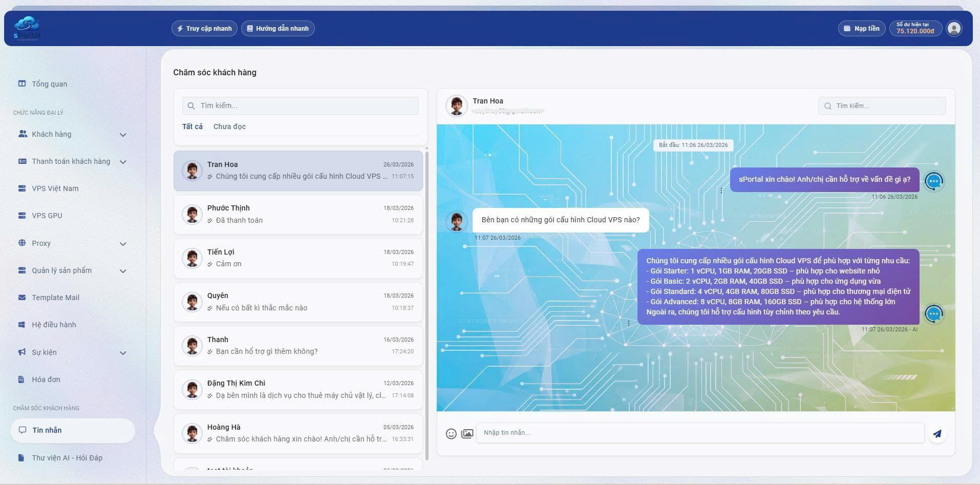Expand Thanh toán khách hàng chevron
The width and height of the screenshot is (980, 485).
123,162
